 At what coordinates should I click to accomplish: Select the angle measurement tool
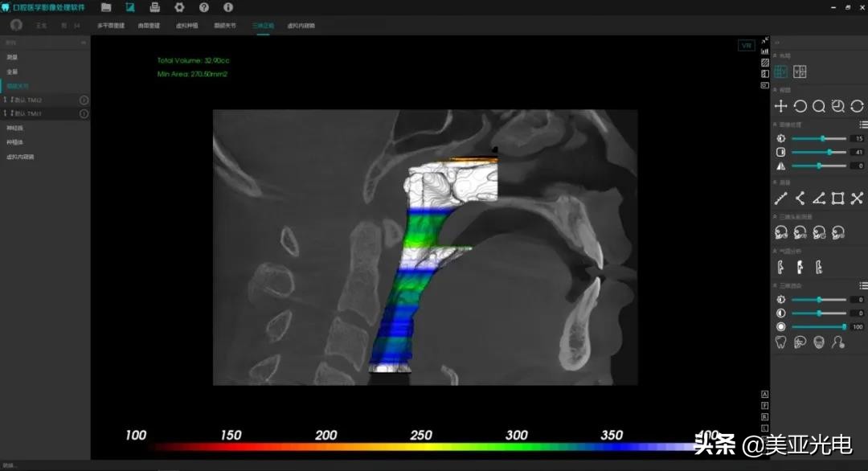(x=819, y=199)
